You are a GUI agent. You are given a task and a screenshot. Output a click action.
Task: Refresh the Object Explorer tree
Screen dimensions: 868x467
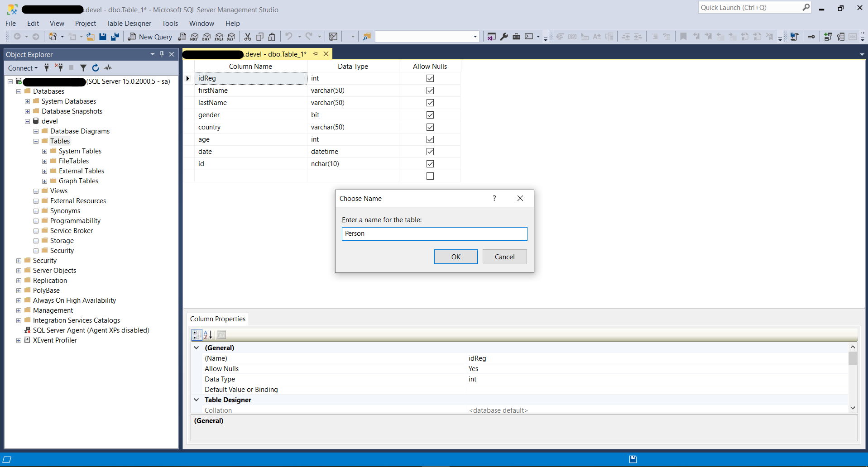coord(96,68)
